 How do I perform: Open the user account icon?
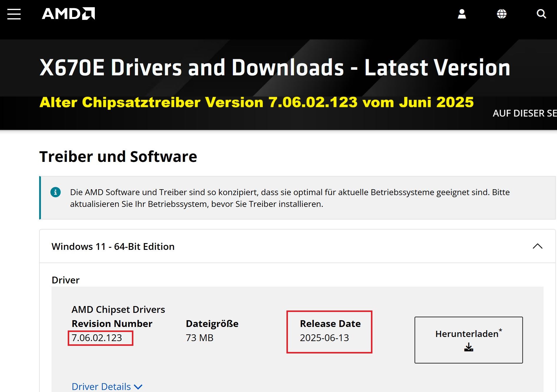tap(462, 14)
